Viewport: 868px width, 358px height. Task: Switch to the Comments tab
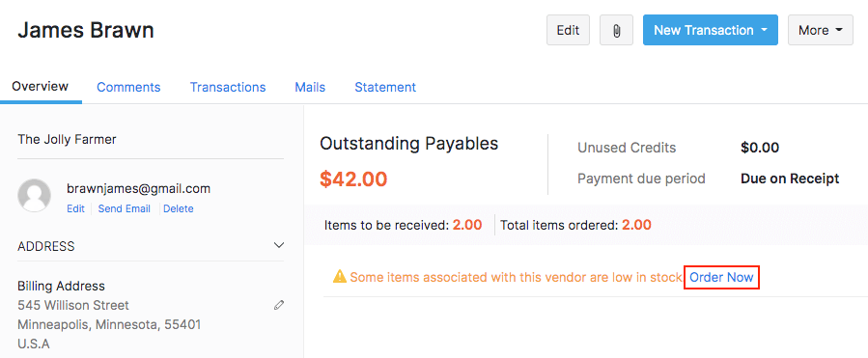128,87
